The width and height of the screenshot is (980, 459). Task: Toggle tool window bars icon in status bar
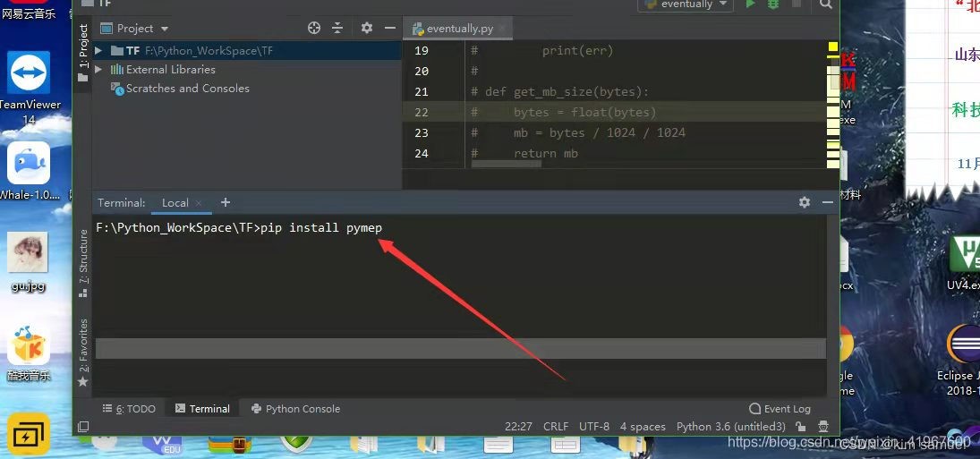tap(83, 427)
